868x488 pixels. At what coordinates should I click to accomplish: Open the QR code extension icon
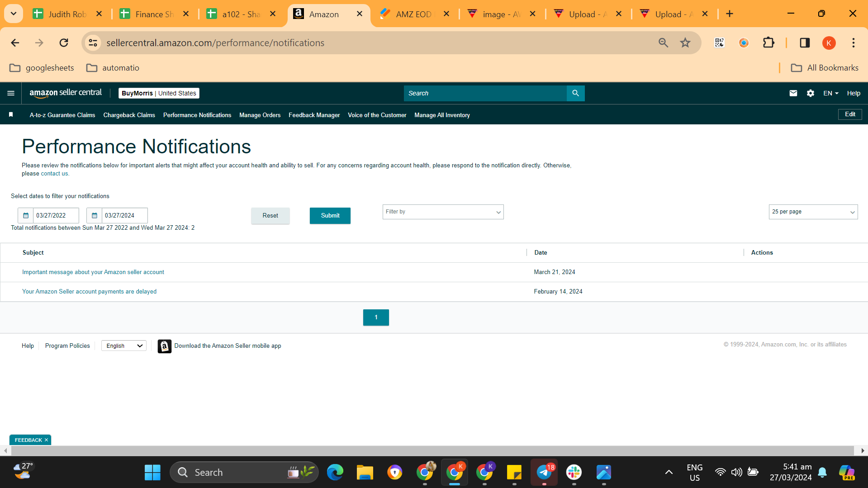tap(719, 43)
